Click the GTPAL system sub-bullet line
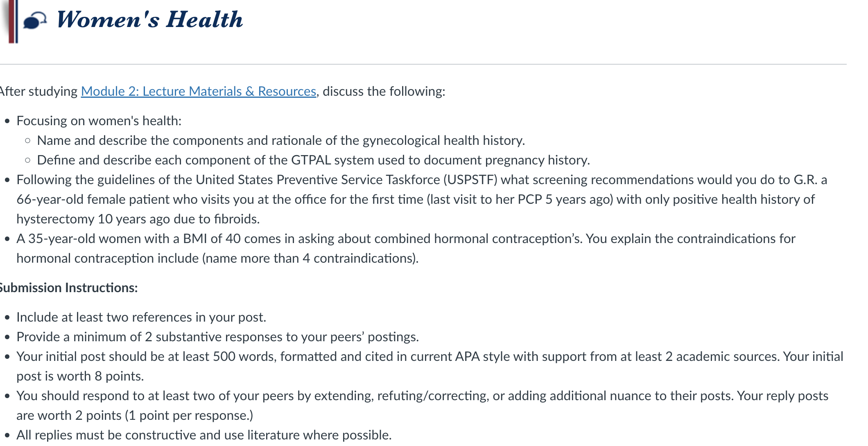This screenshot has width=868, height=446. click(313, 160)
